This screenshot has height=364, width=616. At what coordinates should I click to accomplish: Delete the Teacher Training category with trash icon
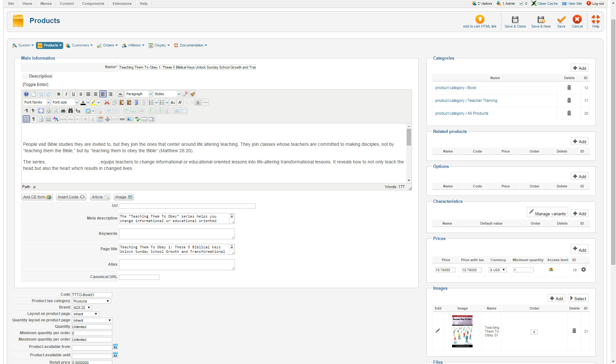569,101
